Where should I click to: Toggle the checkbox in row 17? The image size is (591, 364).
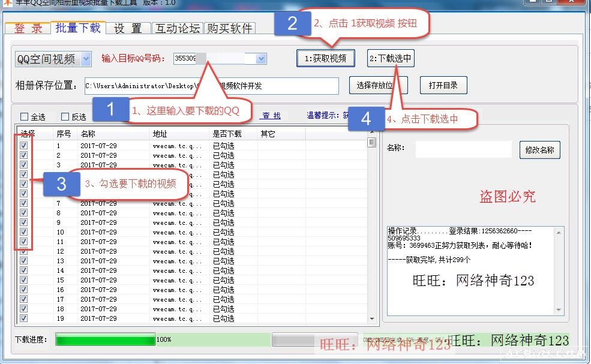coord(24,299)
